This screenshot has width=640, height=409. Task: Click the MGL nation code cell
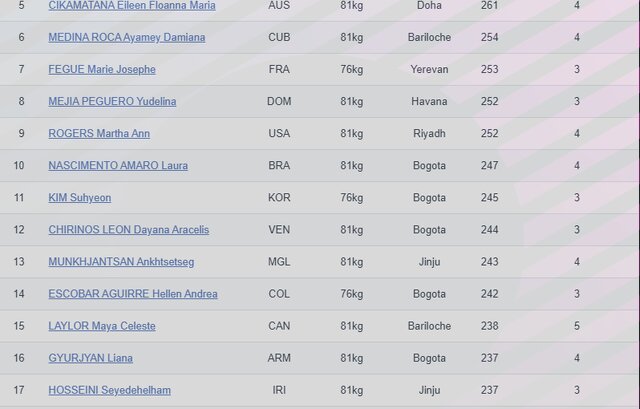pyautogui.click(x=279, y=262)
